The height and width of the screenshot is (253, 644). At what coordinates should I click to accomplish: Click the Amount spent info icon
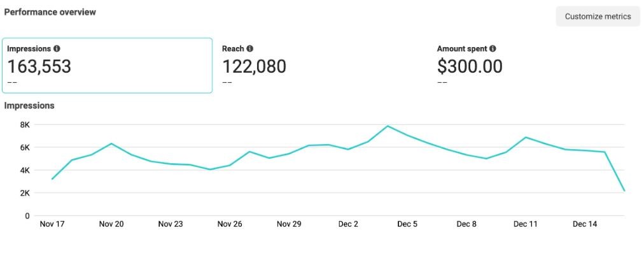[493, 48]
